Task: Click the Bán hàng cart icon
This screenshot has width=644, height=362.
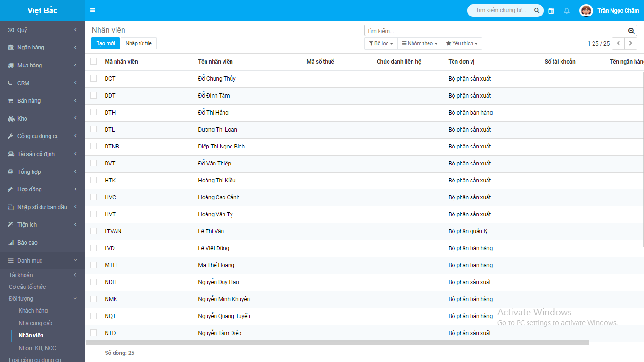Action: [10, 101]
